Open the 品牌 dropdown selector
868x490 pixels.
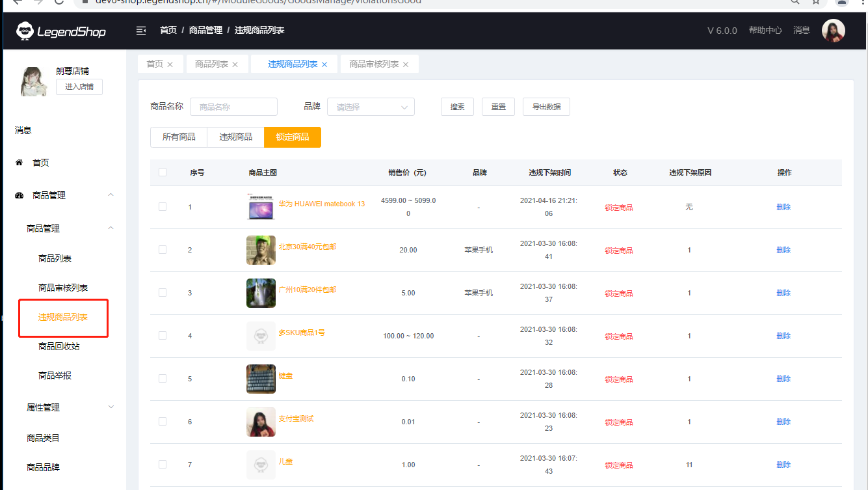tap(371, 107)
